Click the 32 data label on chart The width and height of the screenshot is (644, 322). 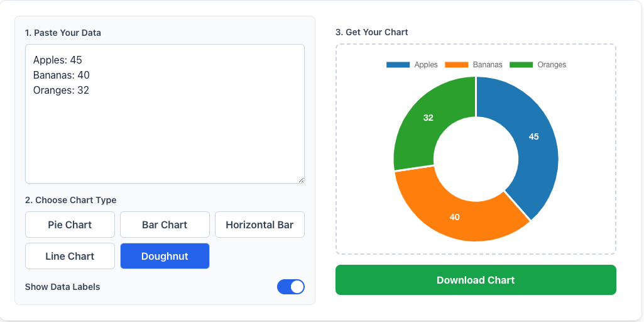[428, 118]
